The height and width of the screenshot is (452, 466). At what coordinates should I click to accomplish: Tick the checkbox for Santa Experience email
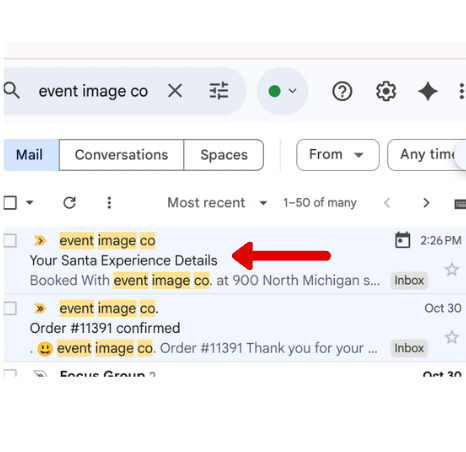point(10,240)
